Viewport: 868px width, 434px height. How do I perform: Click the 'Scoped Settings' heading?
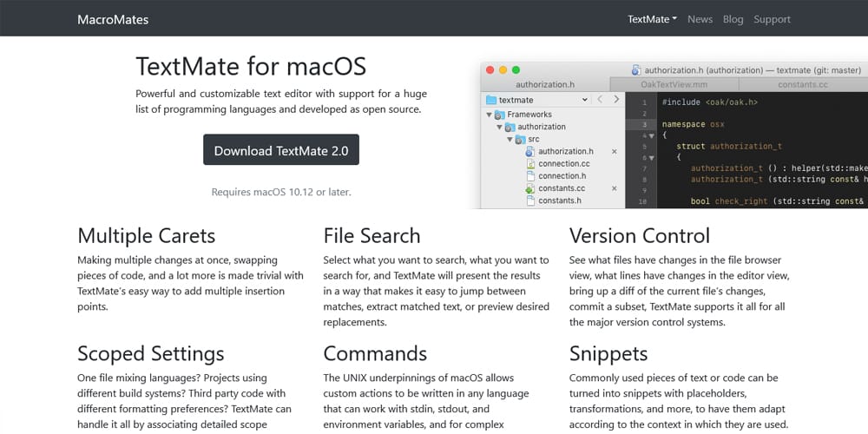coord(151,353)
